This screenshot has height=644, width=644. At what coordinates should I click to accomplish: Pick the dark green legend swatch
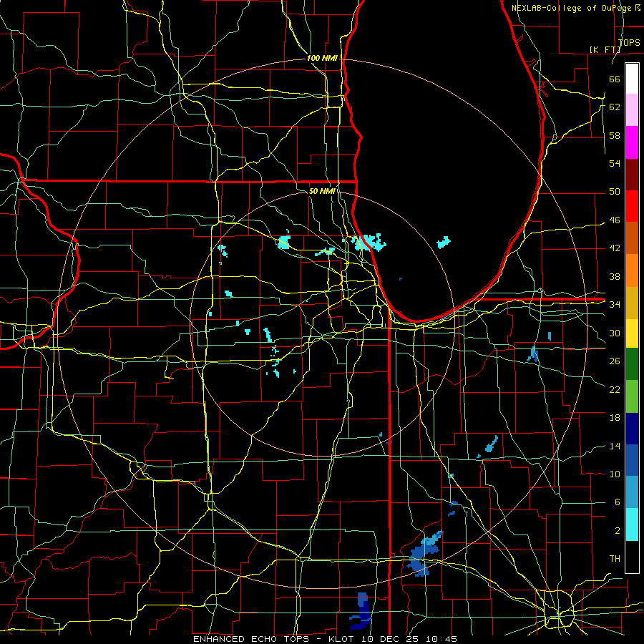(632, 364)
